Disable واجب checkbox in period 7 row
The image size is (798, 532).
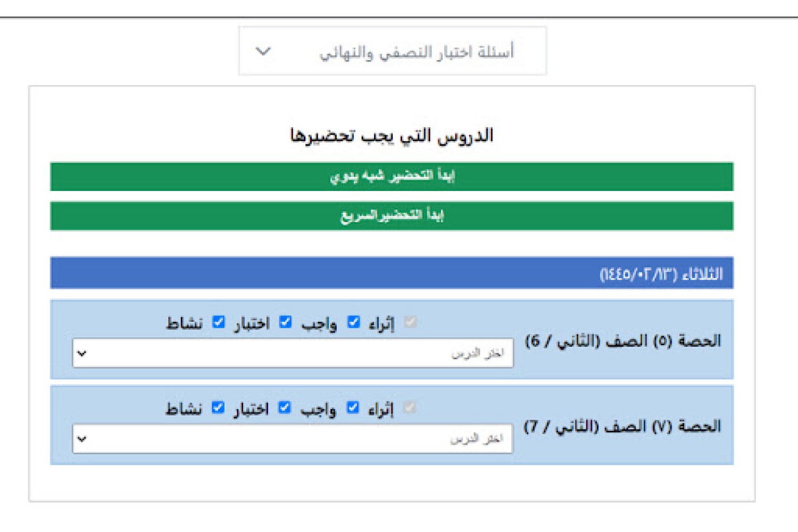(x=353, y=408)
